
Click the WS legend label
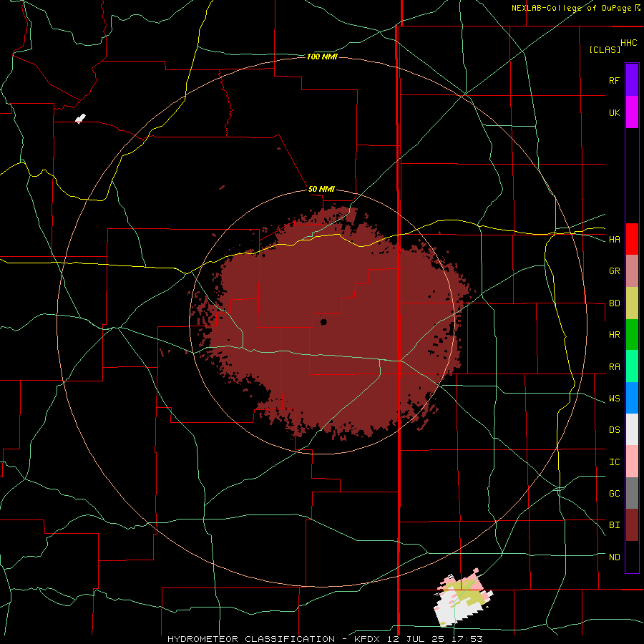click(x=614, y=399)
